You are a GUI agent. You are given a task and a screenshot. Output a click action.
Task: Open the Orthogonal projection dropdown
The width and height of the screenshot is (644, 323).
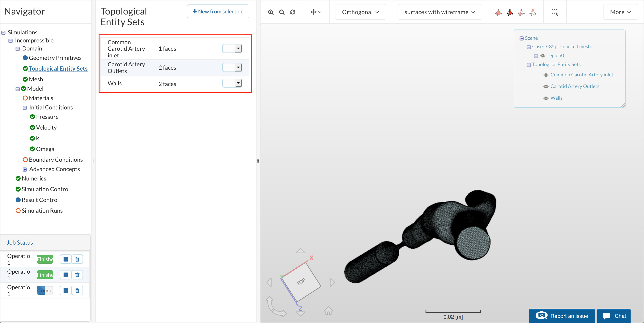pyautogui.click(x=360, y=12)
